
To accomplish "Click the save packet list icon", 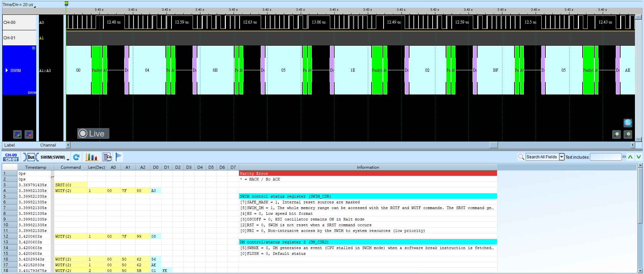I will [107, 157].
